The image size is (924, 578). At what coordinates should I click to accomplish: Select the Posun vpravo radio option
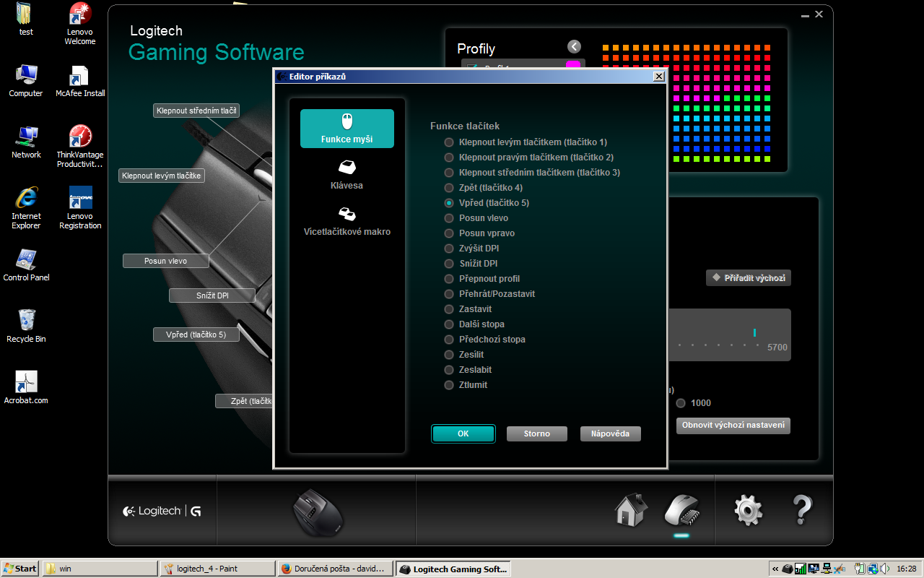coord(480,233)
